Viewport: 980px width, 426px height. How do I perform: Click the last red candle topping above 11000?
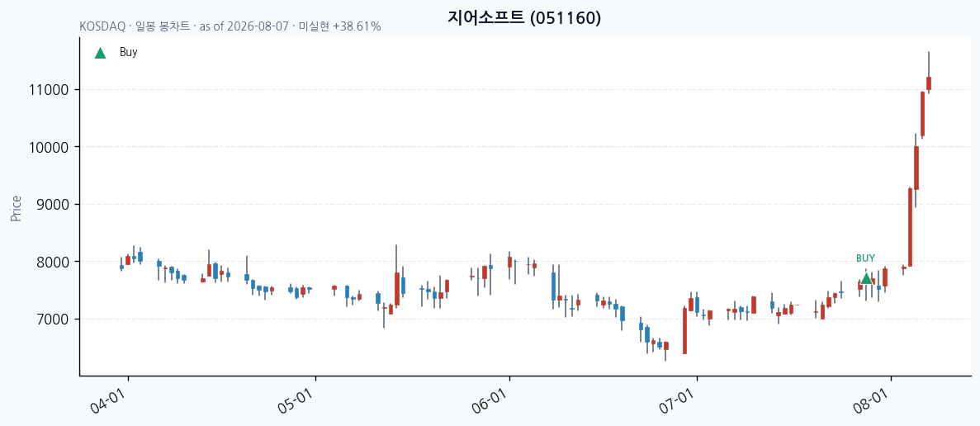(x=929, y=83)
